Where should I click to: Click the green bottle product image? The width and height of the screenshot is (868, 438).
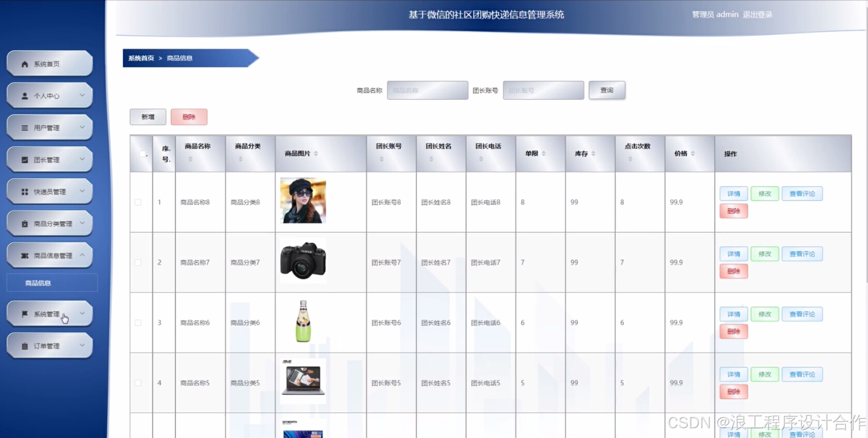(303, 321)
